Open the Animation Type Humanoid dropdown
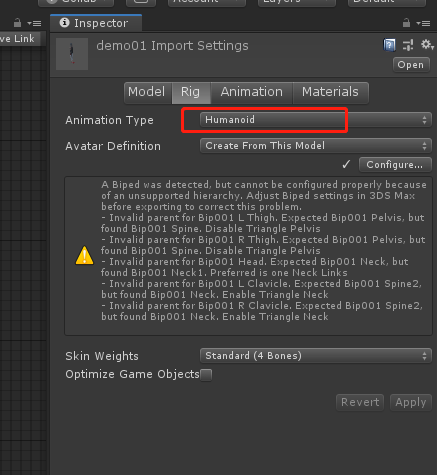The width and height of the screenshot is (437, 475). pyautogui.click(x=316, y=120)
